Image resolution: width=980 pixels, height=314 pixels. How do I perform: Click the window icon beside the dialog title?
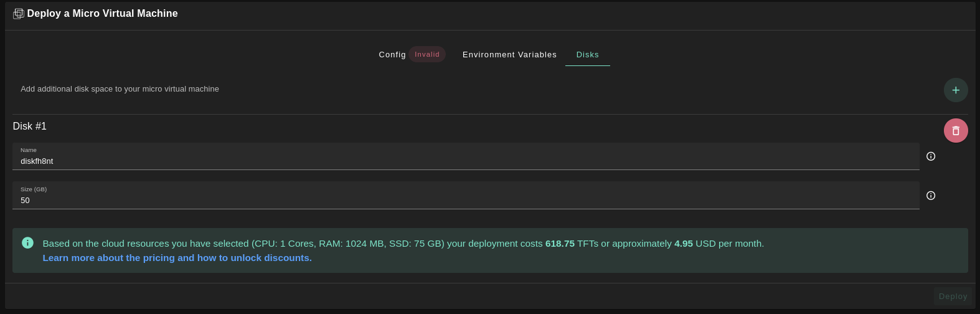click(19, 14)
